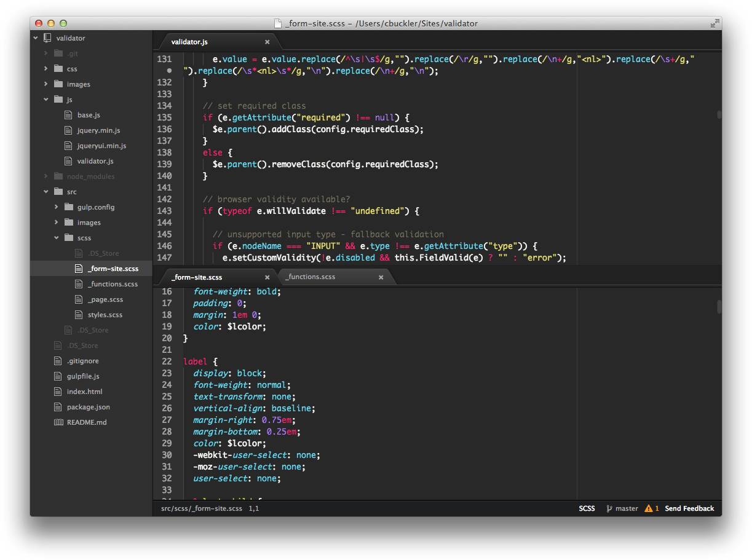Select the validator.js tab in top pane
Viewport: 752px width, 560px height.
[x=189, y=42]
